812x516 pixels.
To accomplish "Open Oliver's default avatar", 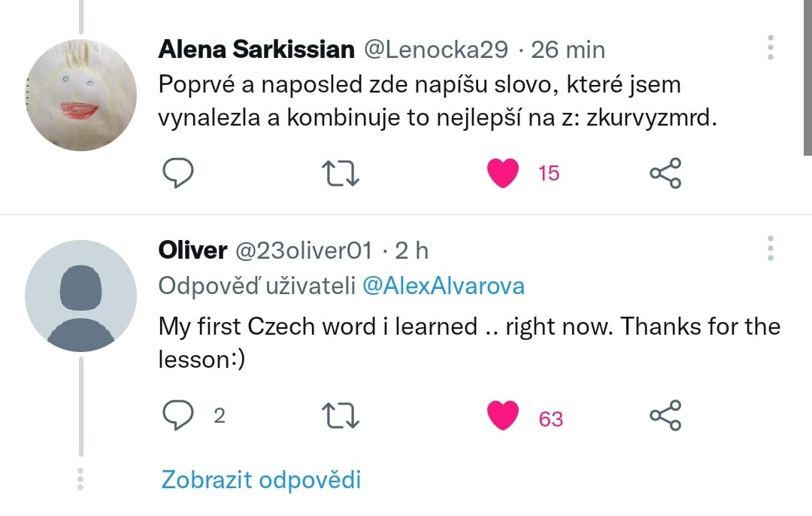I will click(x=80, y=296).
